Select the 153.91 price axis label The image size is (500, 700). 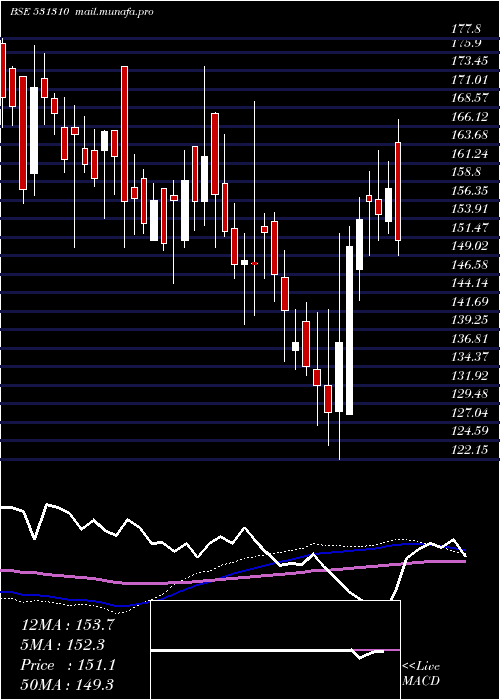470,208
